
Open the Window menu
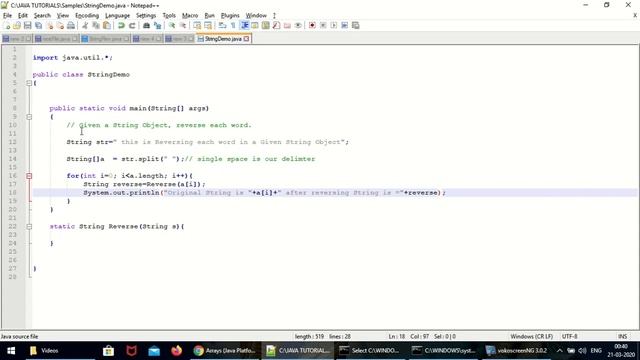tap(256, 16)
